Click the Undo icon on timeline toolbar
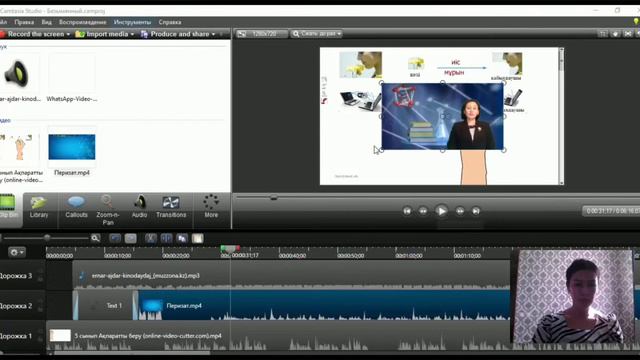The height and width of the screenshot is (360, 640). point(115,238)
